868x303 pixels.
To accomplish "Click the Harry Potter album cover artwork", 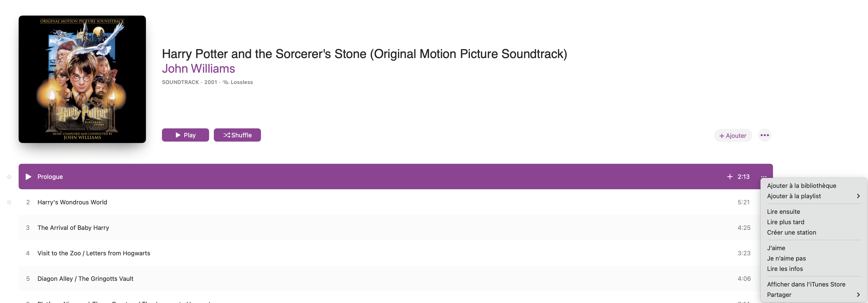I will 82,79.
